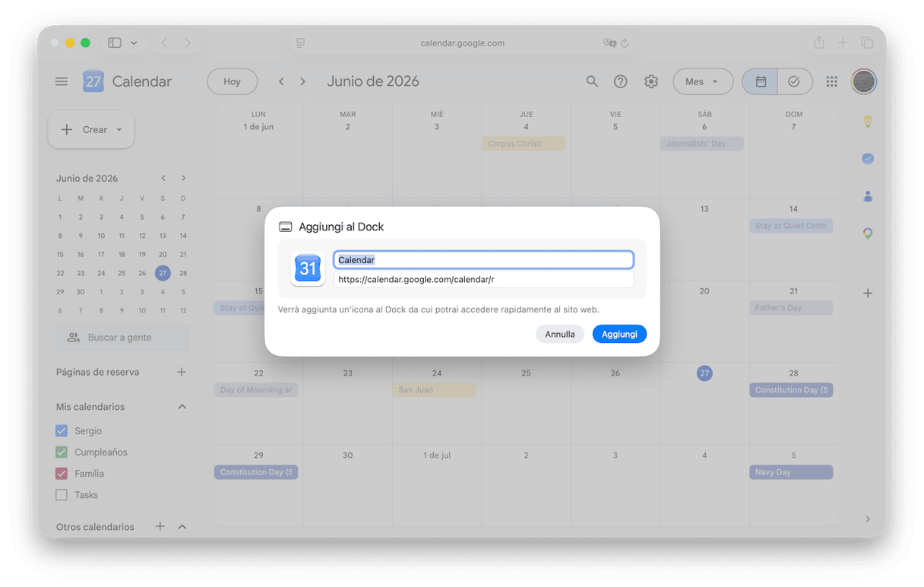Click the Google Calendar 27 logo
924x587 pixels.
pyautogui.click(x=93, y=81)
